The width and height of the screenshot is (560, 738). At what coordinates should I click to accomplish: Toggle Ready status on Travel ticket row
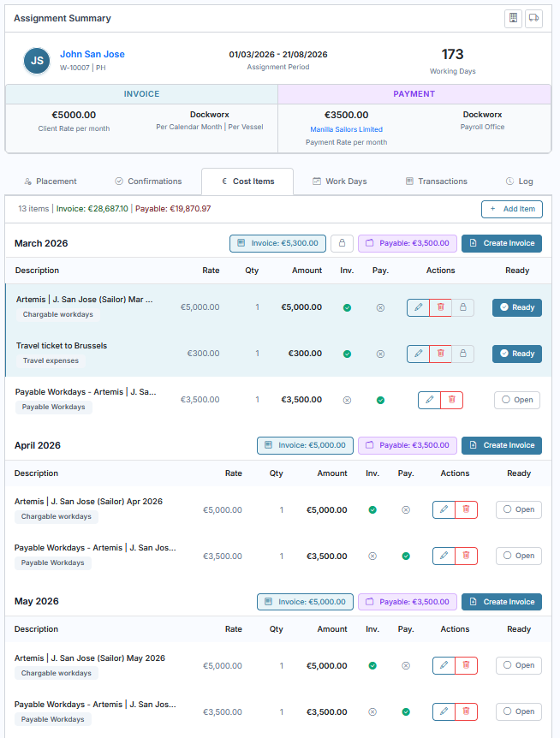pos(517,354)
